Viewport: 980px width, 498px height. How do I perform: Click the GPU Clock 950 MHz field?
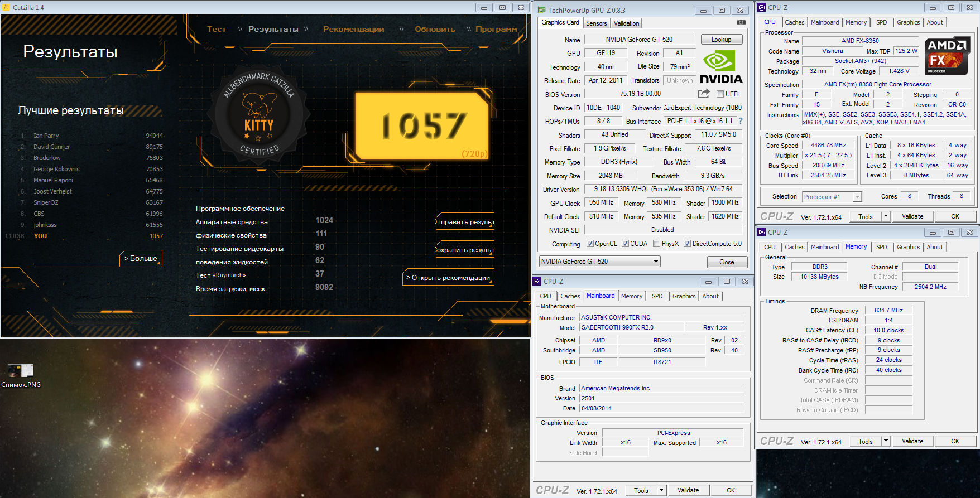pos(601,202)
